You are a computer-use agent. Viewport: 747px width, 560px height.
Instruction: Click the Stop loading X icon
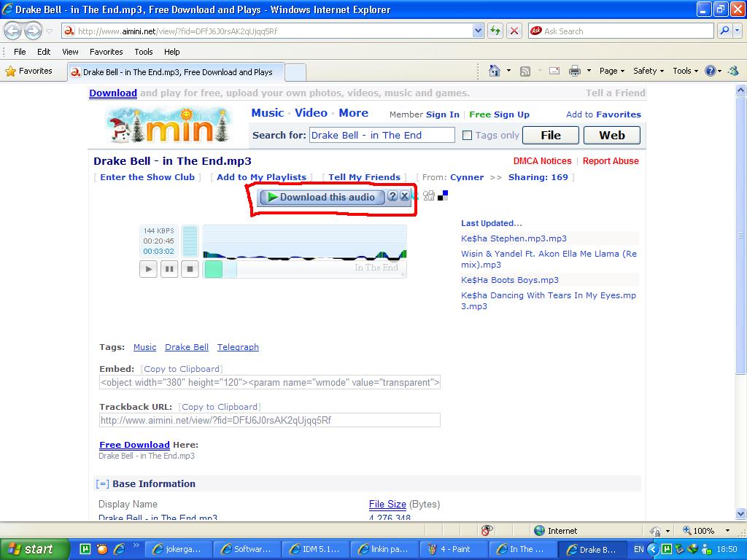[x=514, y=31]
